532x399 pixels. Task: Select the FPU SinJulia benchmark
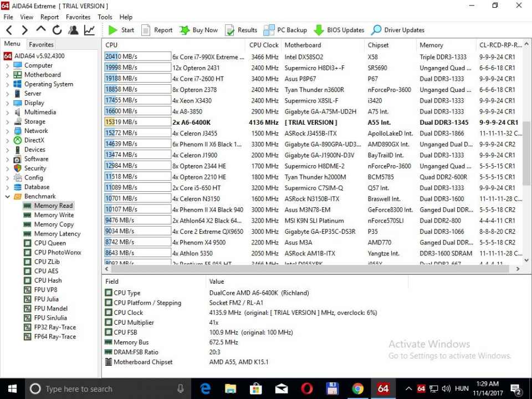[x=50, y=318]
